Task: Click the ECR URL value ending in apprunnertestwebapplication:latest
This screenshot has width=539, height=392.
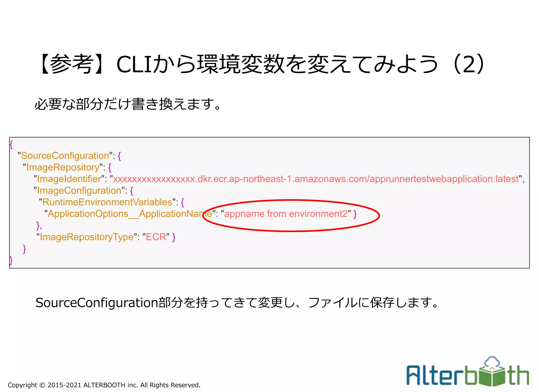Action: [316, 179]
